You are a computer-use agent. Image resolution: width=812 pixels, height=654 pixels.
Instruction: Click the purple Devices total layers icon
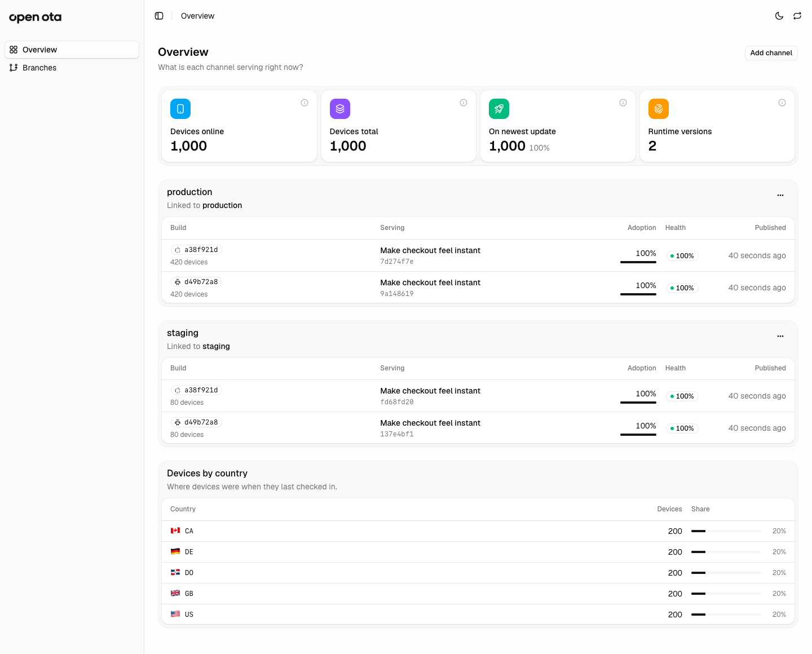click(340, 109)
